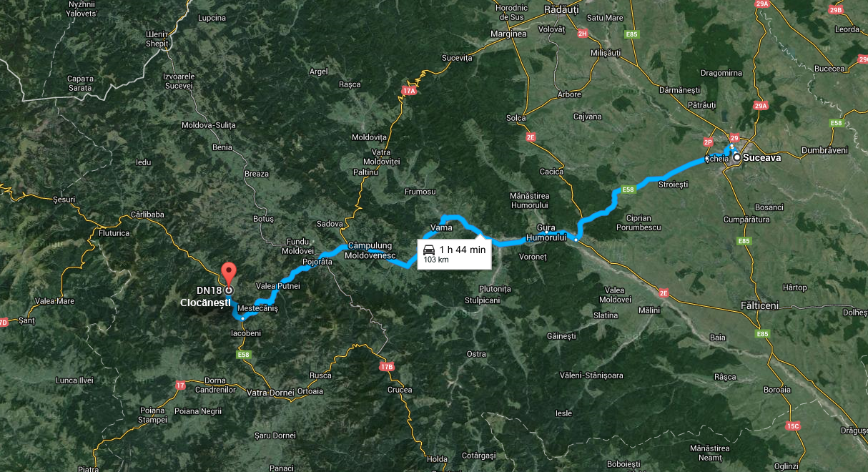
Task: Click the 2H road shield near Milișăuți
Action: [583, 34]
